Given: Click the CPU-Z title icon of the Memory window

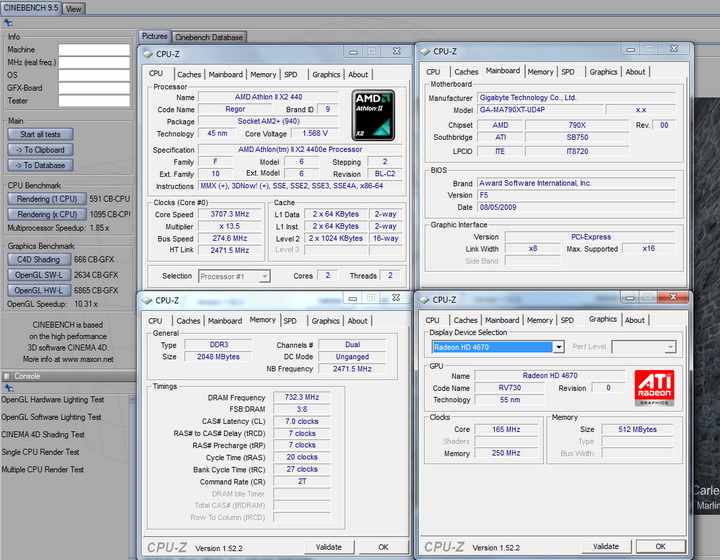Looking at the screenshot, I should point(147,299).
